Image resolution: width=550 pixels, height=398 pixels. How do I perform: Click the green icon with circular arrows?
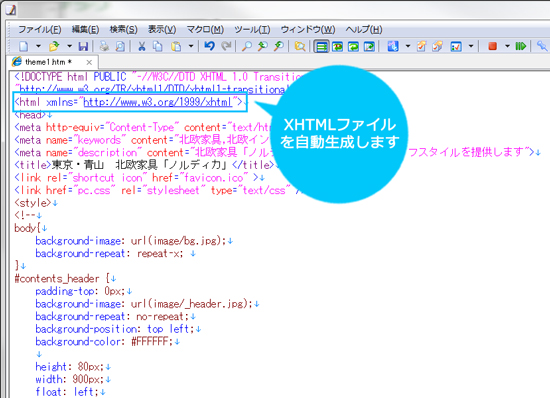[353, 46]
